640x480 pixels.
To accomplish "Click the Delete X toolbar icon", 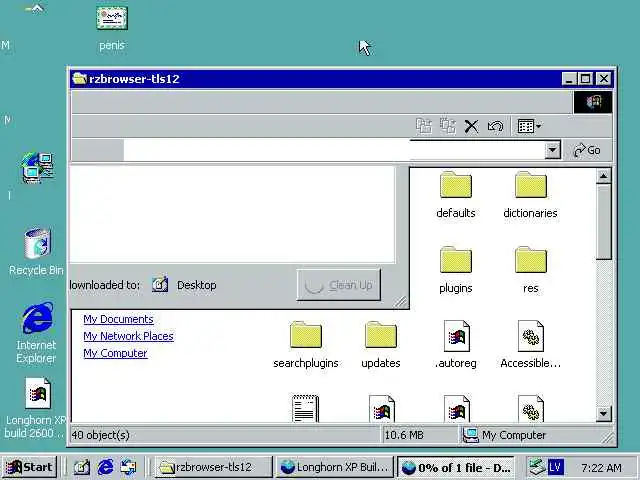I will pos(471,127).
